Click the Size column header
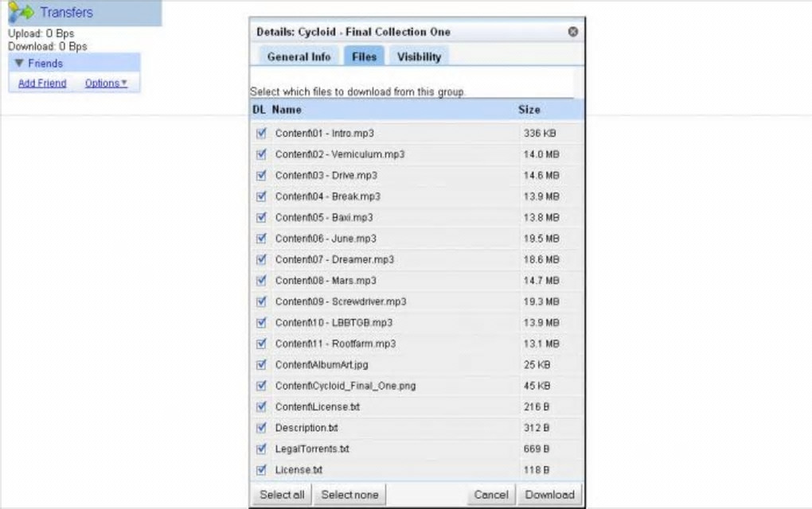The height and width of the screenshot is (509, 812). (x=529, y=110)
